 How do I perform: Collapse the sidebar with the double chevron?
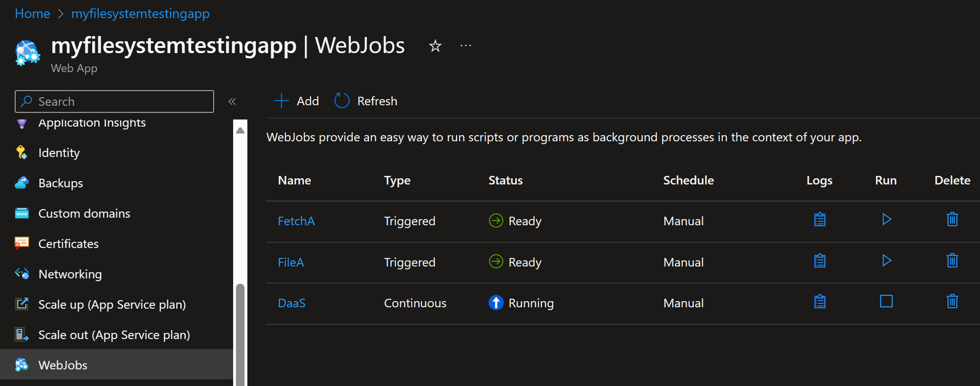[x=232, y=101]
